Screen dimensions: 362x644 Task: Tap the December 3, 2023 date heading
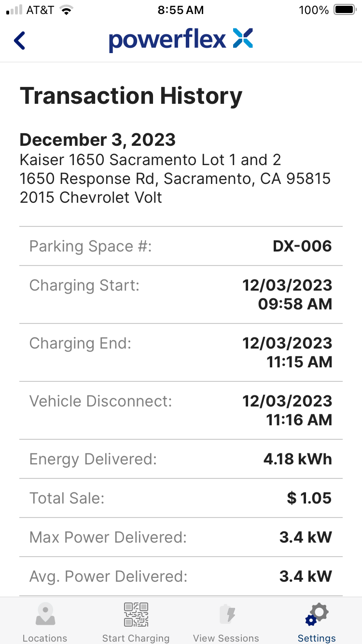click(x=97, y=140)
